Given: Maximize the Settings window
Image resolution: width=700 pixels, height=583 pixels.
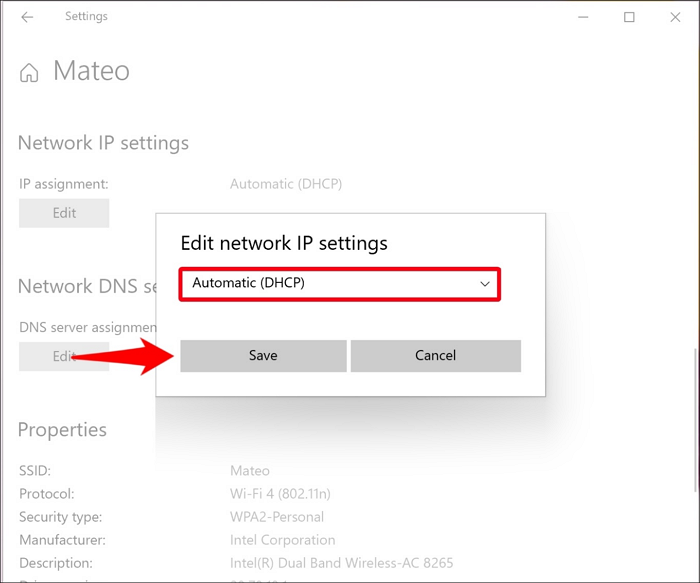Looking at the screenshot, I should [x=629, y=17].
